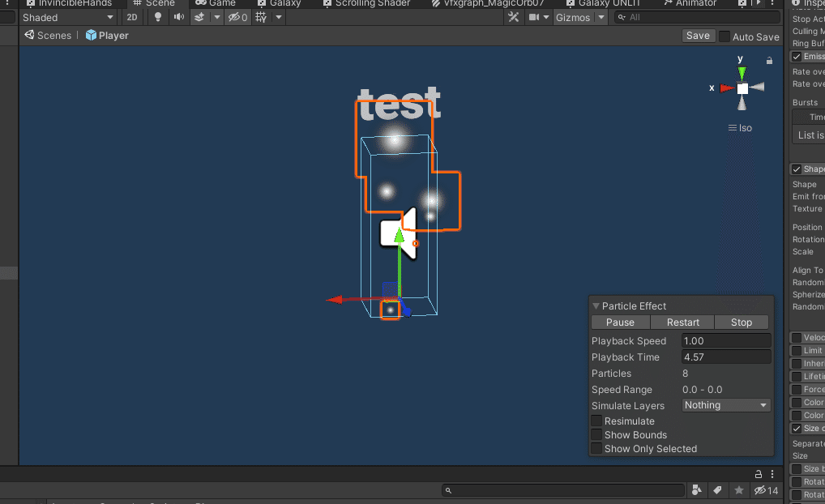
Task: Open the Animator tab
Action: (x=690, y=4)
